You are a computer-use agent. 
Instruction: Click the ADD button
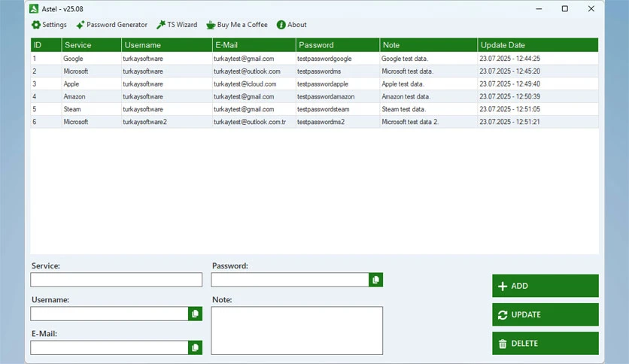point(545,286)
